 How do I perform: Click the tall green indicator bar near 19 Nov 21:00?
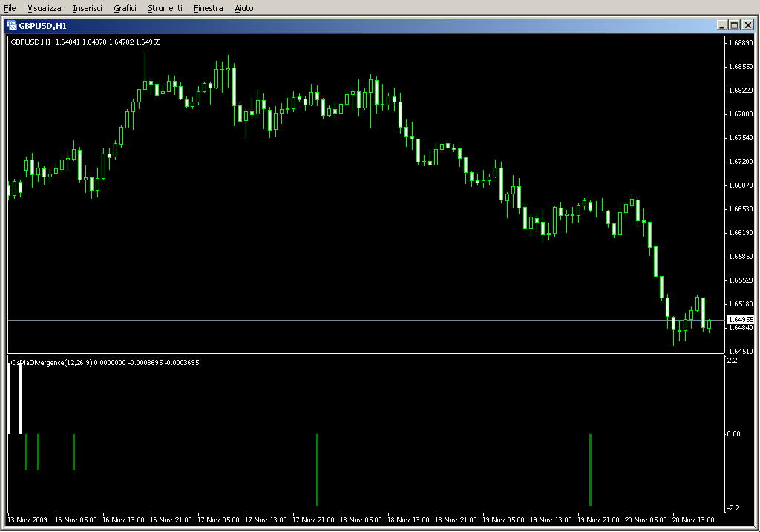(590, 469)
